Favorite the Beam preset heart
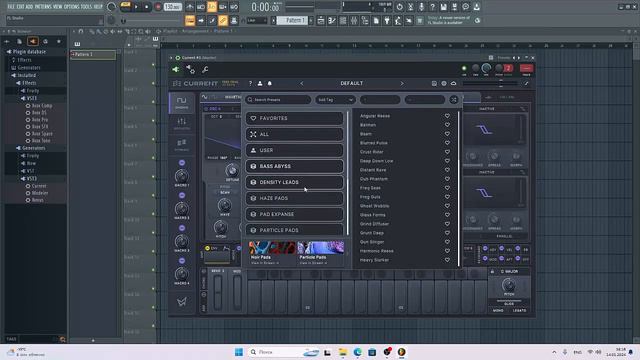 coord(447,134)
